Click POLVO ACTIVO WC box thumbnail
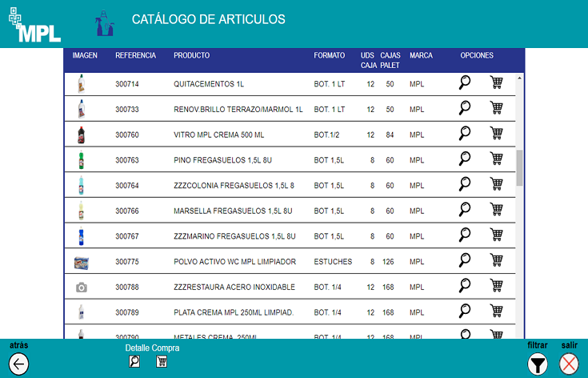This screenshot has width=588, height=378. click(82, 263)
